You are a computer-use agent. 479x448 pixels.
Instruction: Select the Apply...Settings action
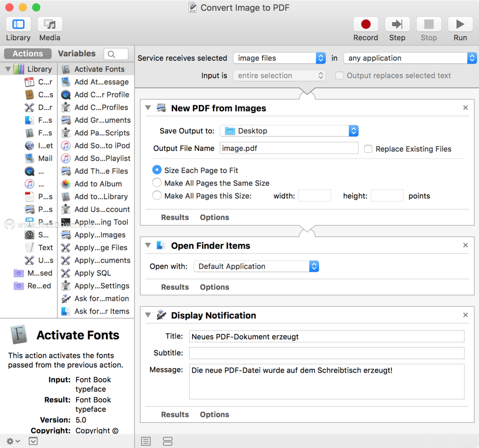(x=96, y=286)
